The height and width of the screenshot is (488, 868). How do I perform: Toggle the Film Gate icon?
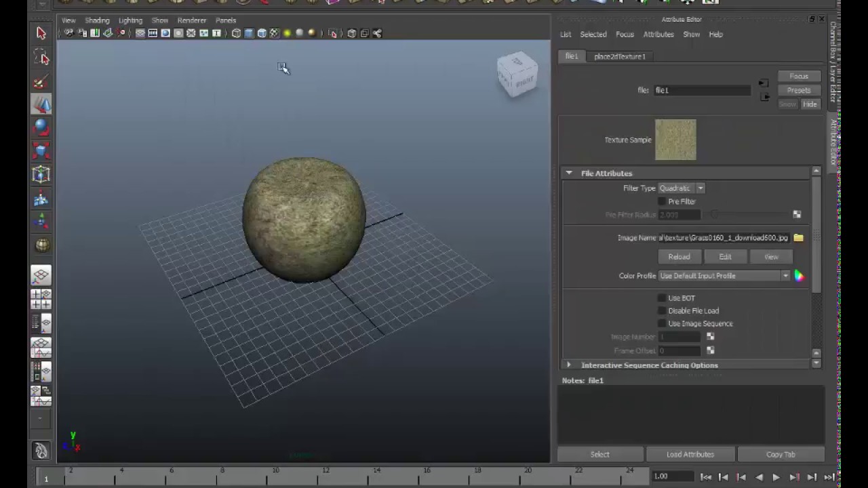click(153, 33)
